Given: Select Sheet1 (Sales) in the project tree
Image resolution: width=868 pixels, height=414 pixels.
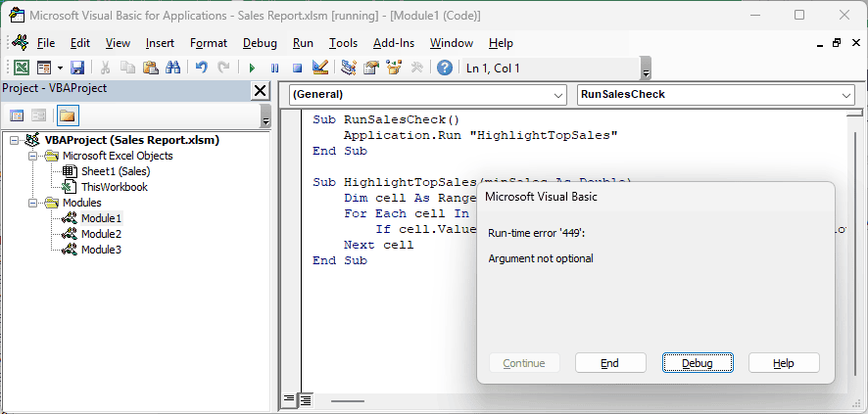Looking at the screenshot, I should pyautogui.click(x=116, y=171).
